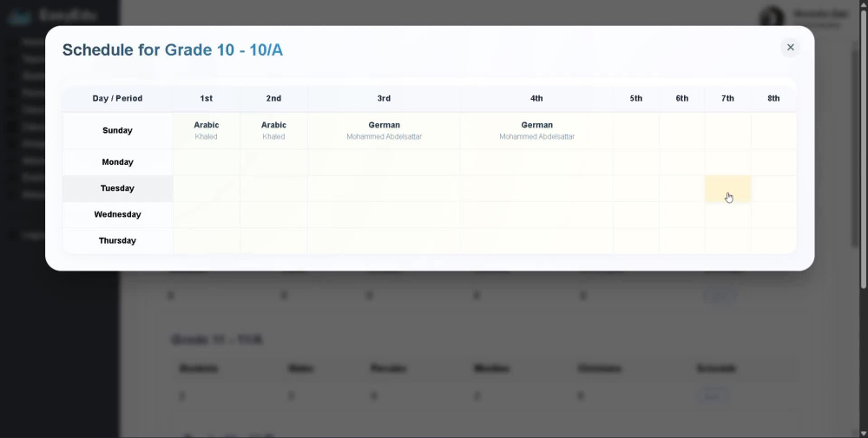
Task: Click the Sunday 5th period empty slot
Action: 635,130
